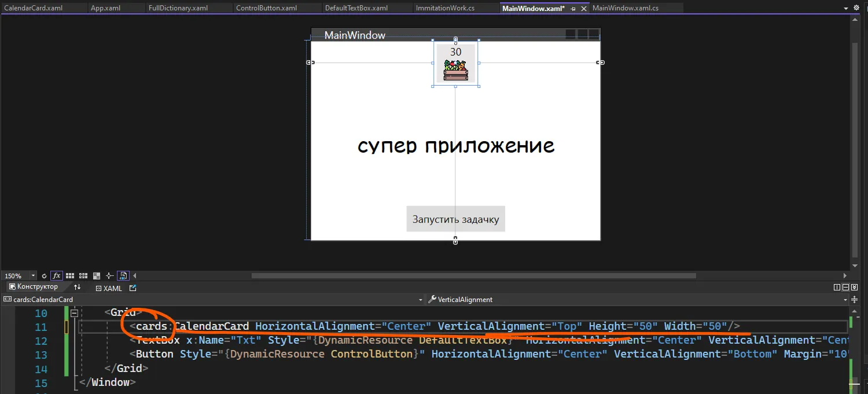Image resolution: width=868 pixels, height=394 pixels.
Task: Click VerticalAlignment="Top" on line 11
Action: [x=510, y=326]
